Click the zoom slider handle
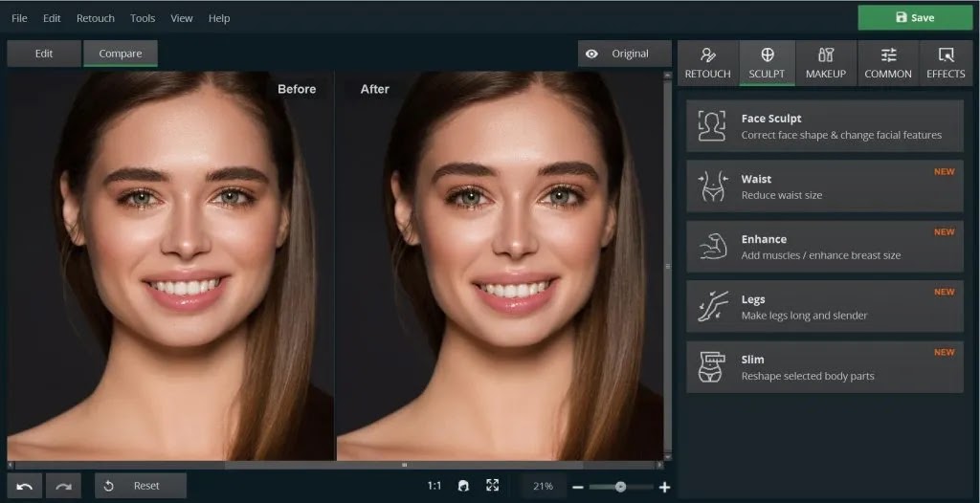This screenshot has height=503, width=980. 620,486
